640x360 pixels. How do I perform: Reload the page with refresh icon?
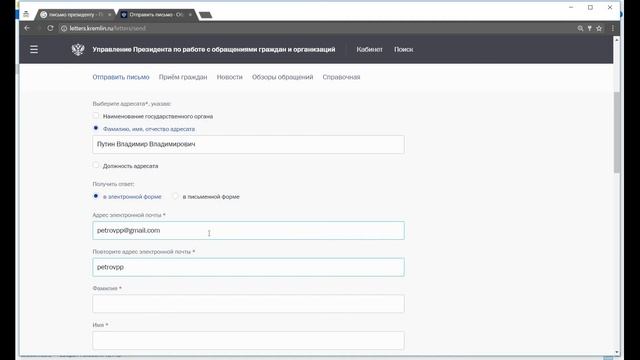coord(50,28)
